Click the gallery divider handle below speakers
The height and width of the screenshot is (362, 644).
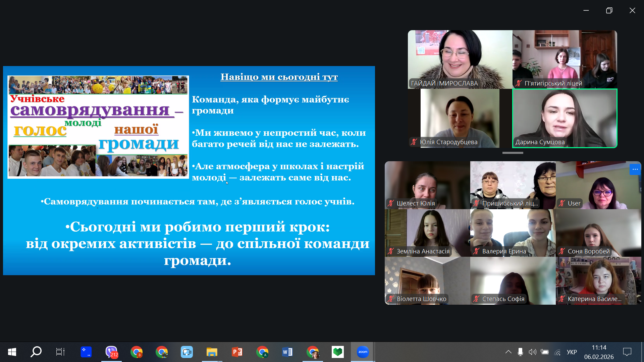pos(513,153)
